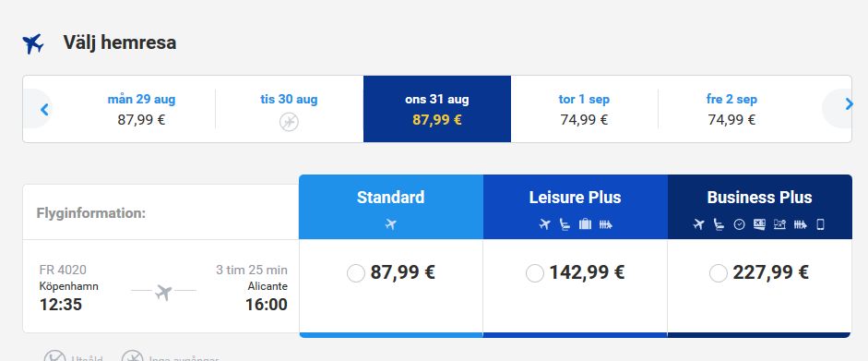Show earlier dates with left chevron
The width and height of the screenshot is (868, 361).
44,109
